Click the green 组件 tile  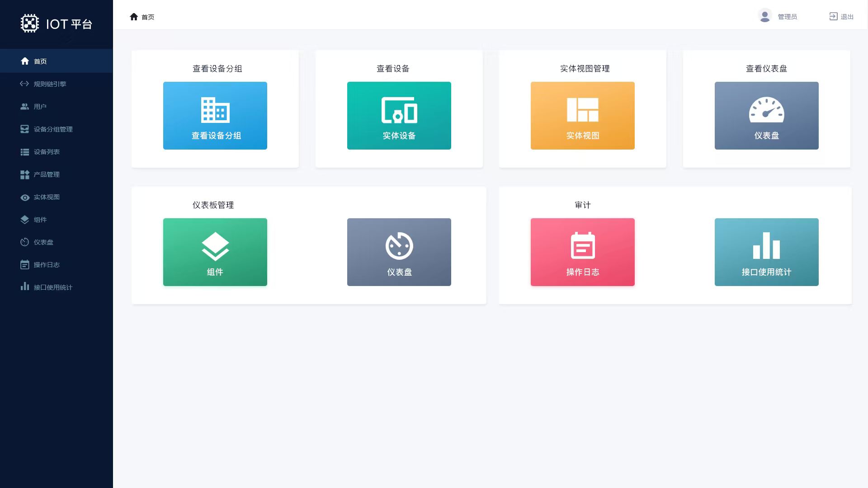215,252
